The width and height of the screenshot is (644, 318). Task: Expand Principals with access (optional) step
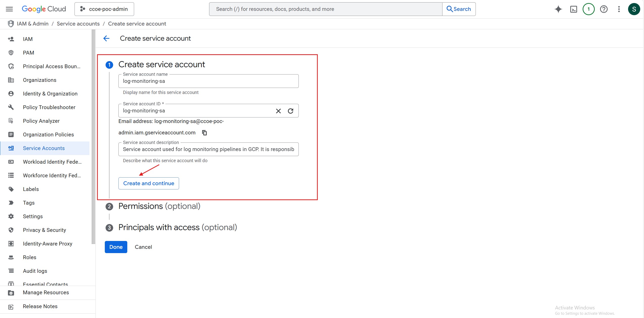point(178,228)
